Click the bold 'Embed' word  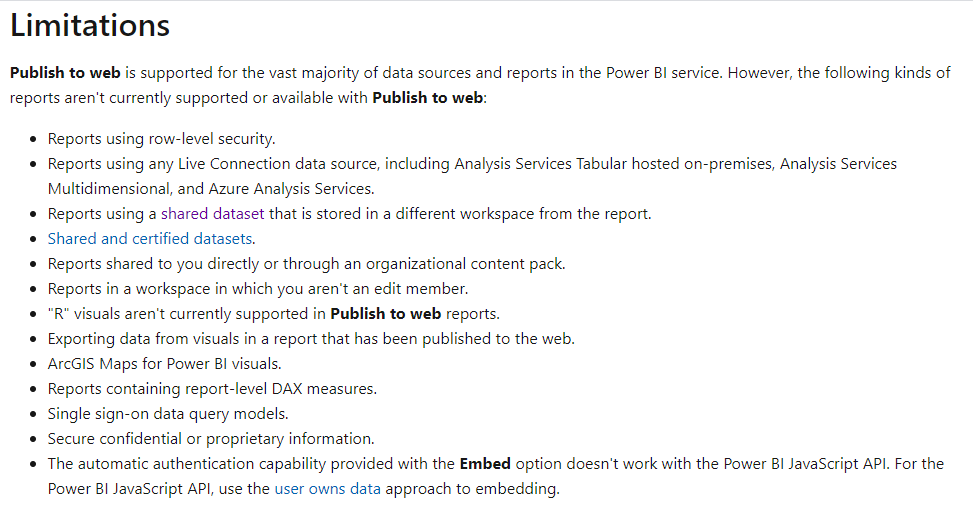pos(485,464)
